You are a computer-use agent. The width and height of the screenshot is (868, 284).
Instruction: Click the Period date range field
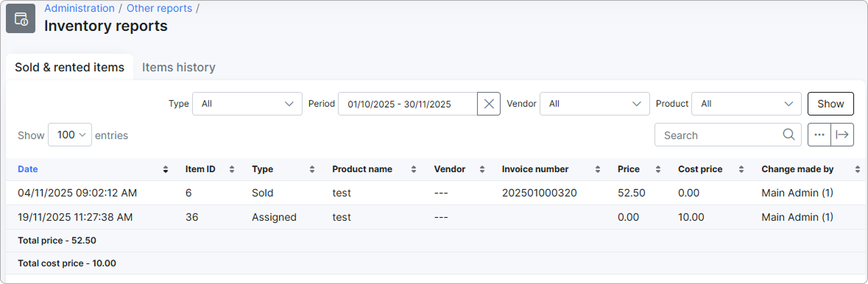[x=407, y=104]
